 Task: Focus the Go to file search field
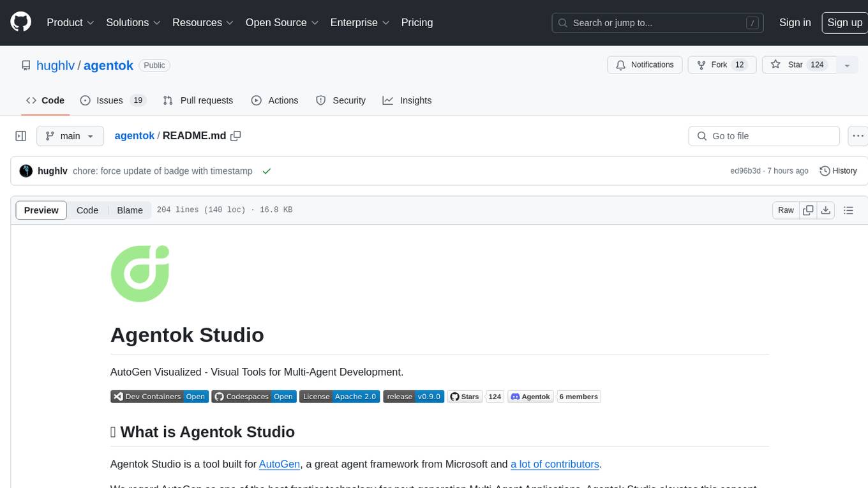click(x=764, y=136)
